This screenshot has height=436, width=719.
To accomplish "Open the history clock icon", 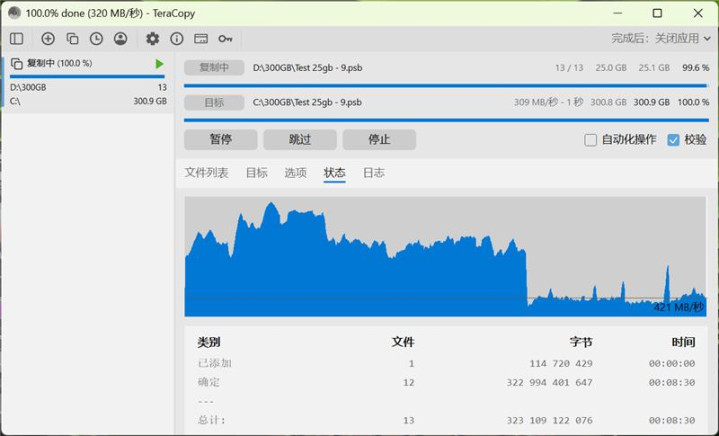I will coord(96,39).
